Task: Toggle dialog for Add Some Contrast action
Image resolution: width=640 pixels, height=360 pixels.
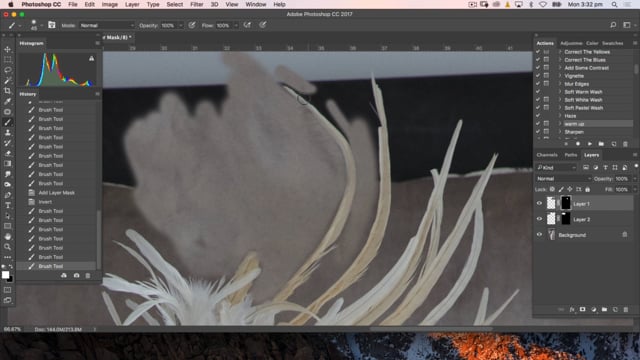Action: point(546,67)
